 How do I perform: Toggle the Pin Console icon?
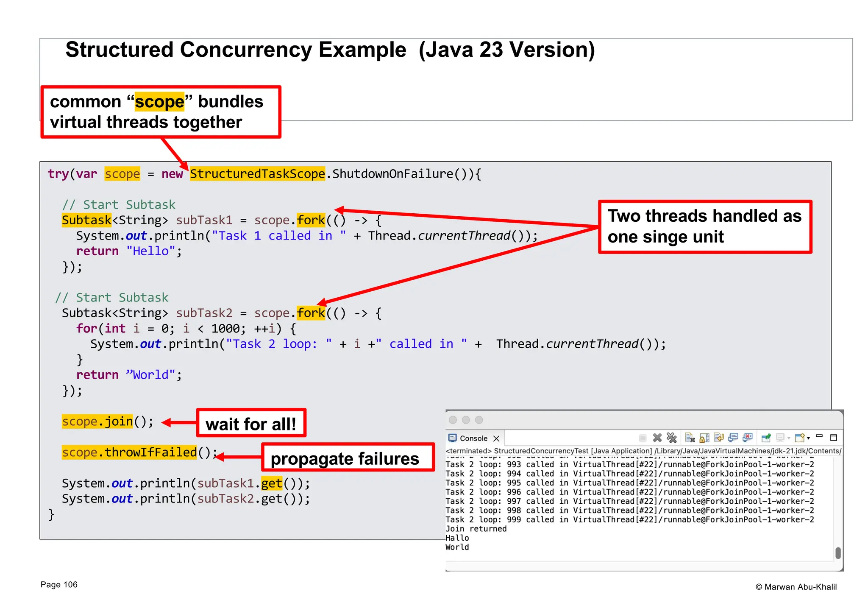coord(766,438)
